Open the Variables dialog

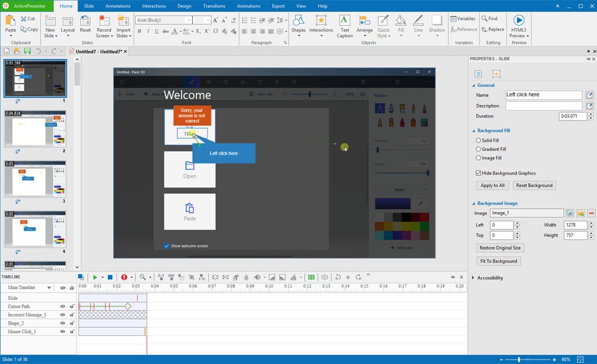pyautogui.click(x=462, y=18)
